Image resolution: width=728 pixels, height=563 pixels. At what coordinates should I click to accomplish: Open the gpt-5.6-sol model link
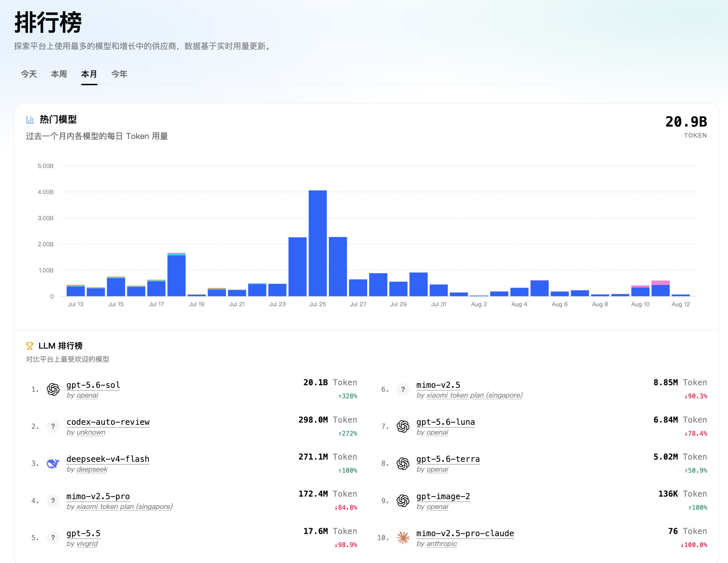click(x=93, y=385)
